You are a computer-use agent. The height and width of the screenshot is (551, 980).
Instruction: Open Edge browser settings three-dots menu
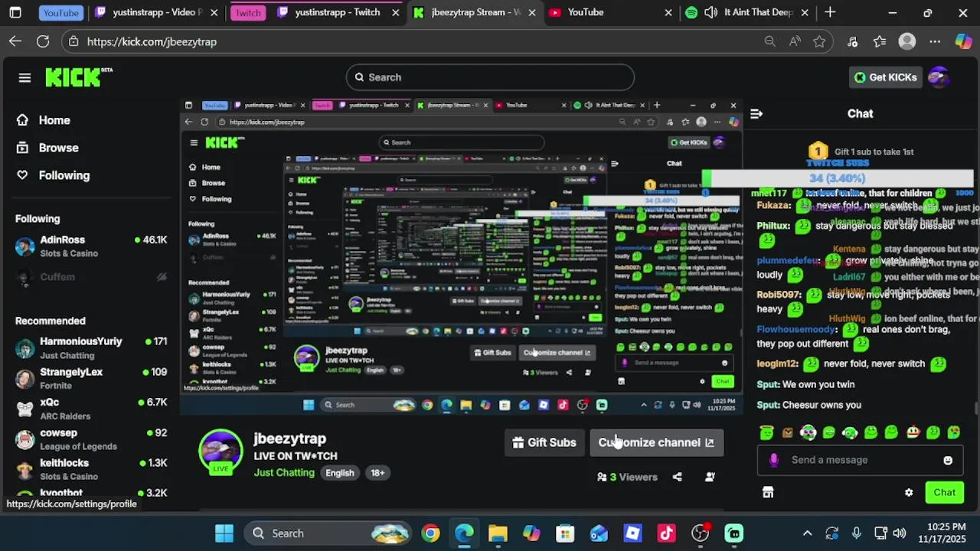point(935,42)
